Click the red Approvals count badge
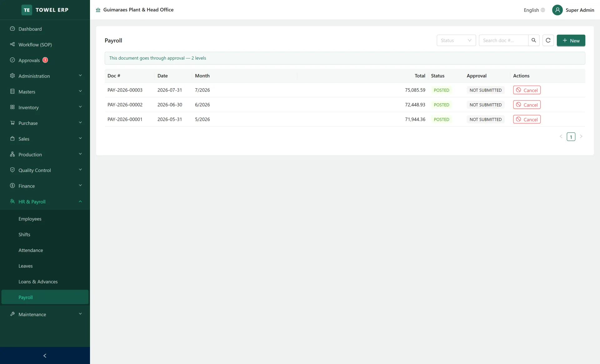This screenshot has height=364, width=600. click(45, 60)
